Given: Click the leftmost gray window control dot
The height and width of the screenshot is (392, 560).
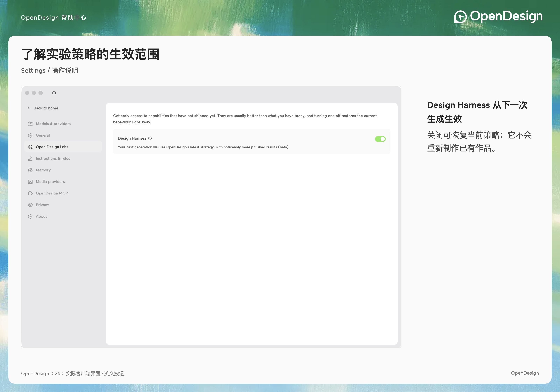Looking at the screenshot, I should (27, 93).
